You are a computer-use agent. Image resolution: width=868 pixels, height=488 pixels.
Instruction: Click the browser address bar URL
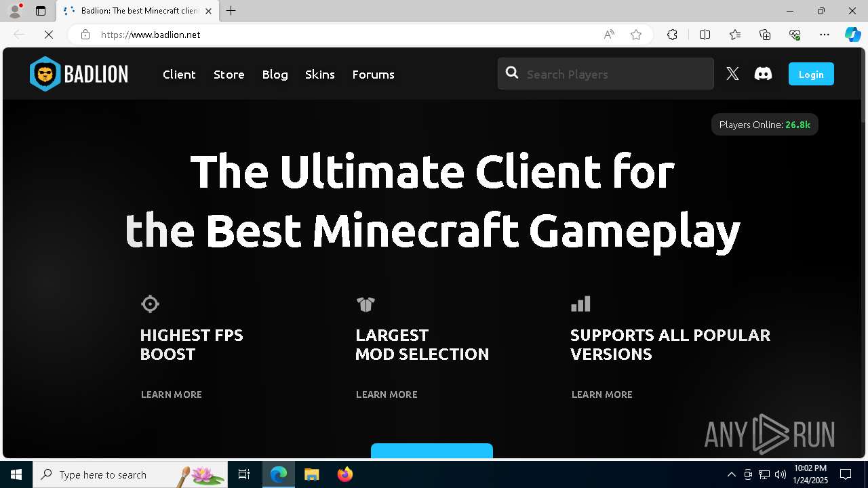pos(151,35)
